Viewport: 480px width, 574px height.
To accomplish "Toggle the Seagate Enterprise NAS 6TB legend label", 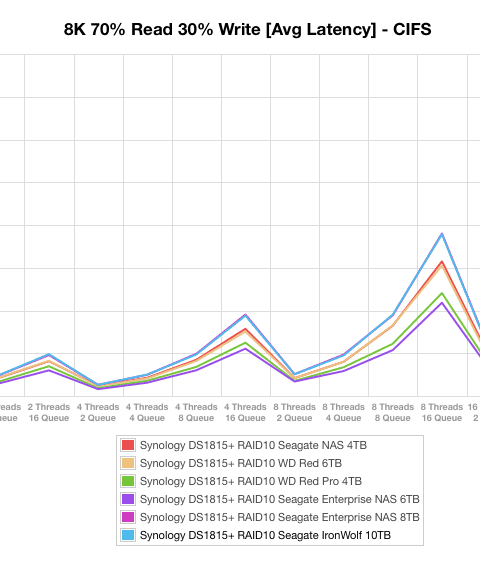I will coord(280,499).
